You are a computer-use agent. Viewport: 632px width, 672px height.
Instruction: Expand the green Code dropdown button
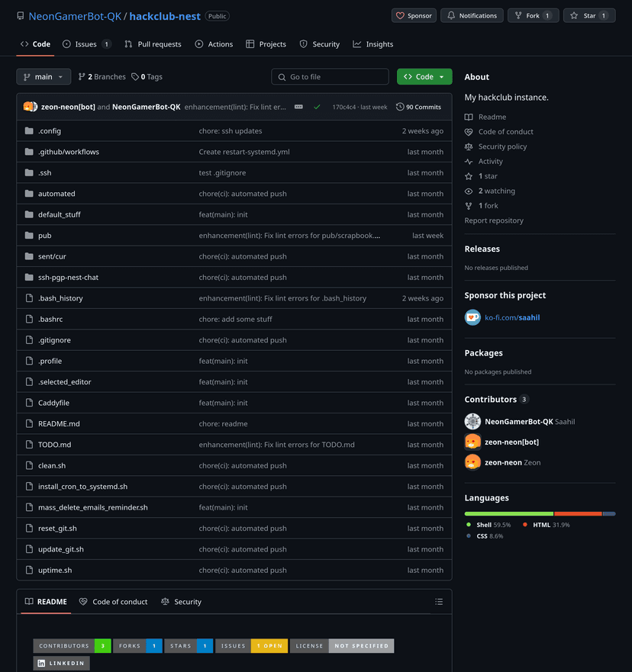coord(424,77)
